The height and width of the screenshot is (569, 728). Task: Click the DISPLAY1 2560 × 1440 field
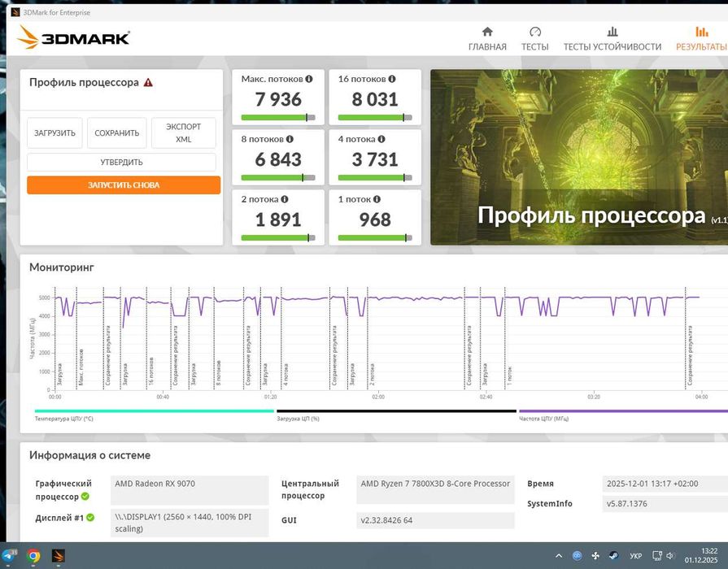(x=190, y=523)
